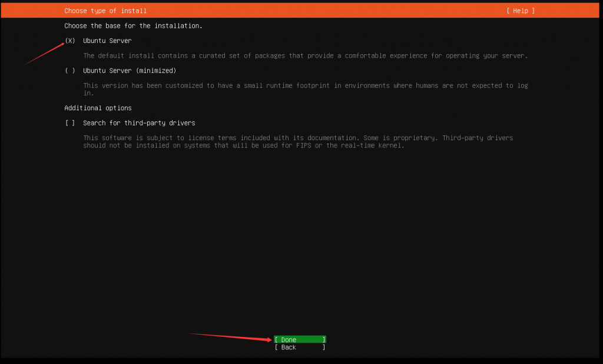Click the 'Ubuntu Server' option label text
603x364 pixels.
(107, 41)
